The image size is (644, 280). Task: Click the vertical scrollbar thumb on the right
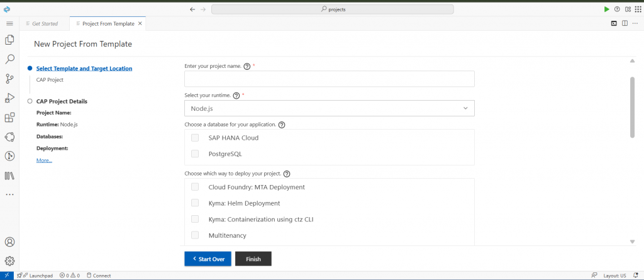pyautogui.click(x=633, y=107)
